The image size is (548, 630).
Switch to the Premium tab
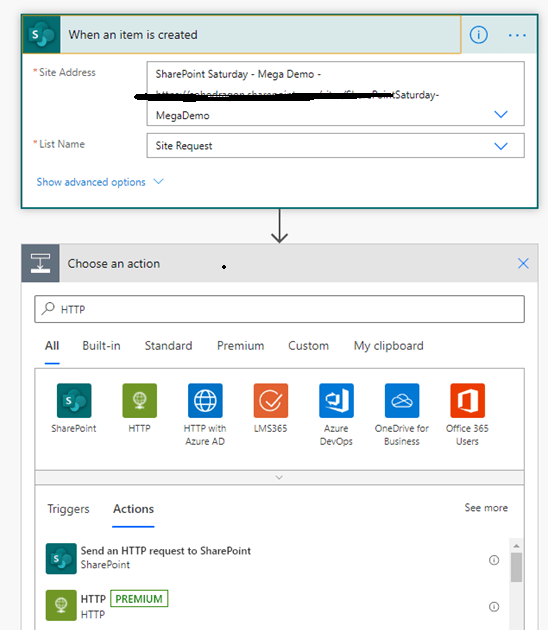(240, 346)
